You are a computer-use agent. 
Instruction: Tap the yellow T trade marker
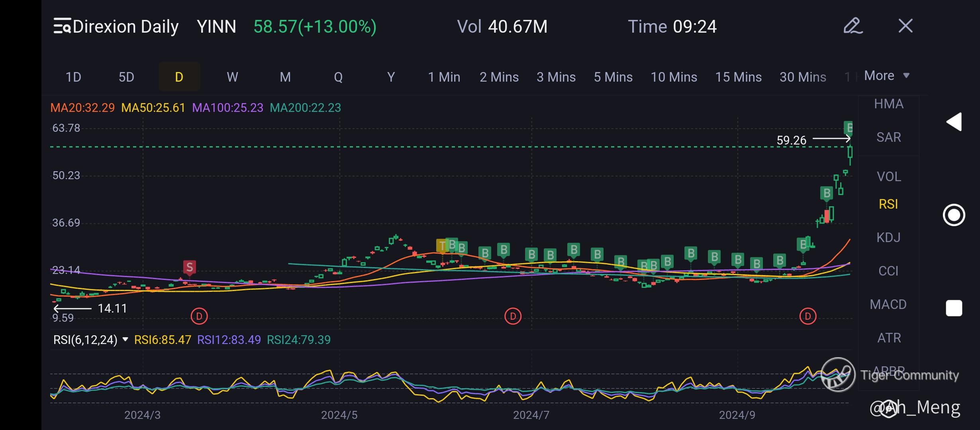[x=441, y=246]
